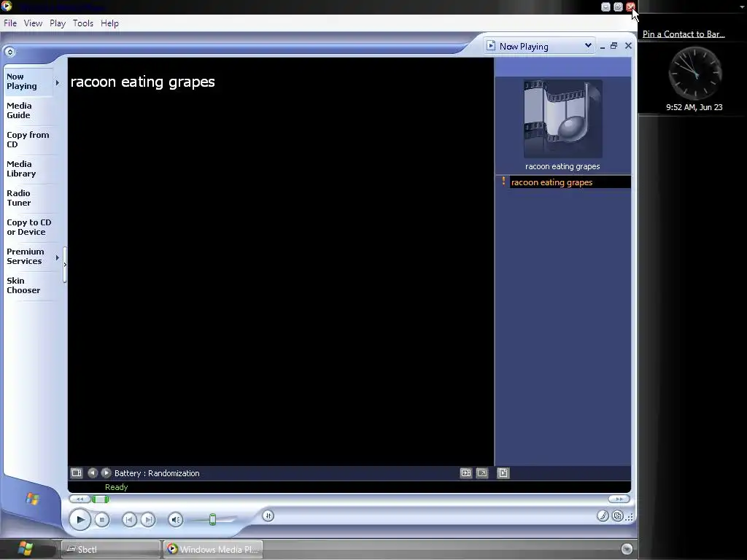Image resolution: width=747 pixels, height=560 pixels.
Task: Open the View menu
Action: click(x=33, y=23)
